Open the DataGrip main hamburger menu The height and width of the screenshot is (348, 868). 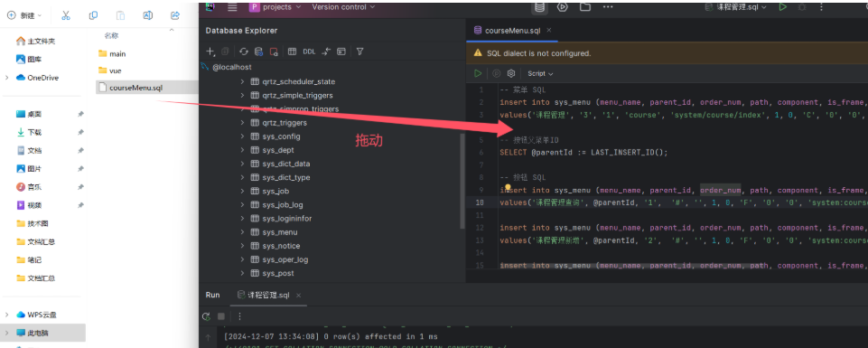click(232, 7)
